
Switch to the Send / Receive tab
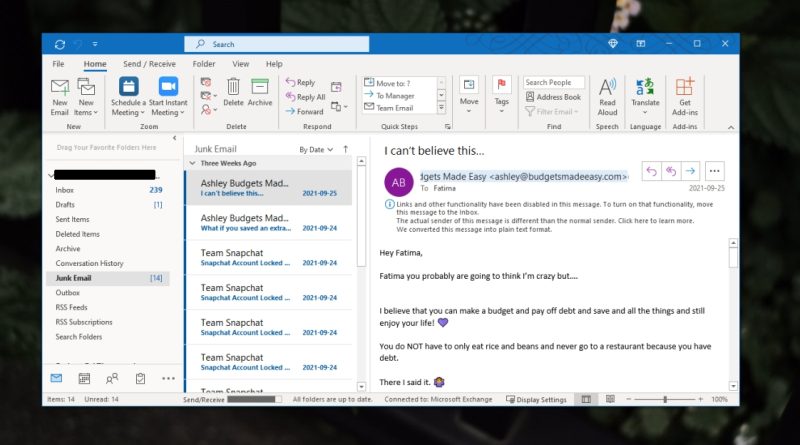click(x=149, y=64)
